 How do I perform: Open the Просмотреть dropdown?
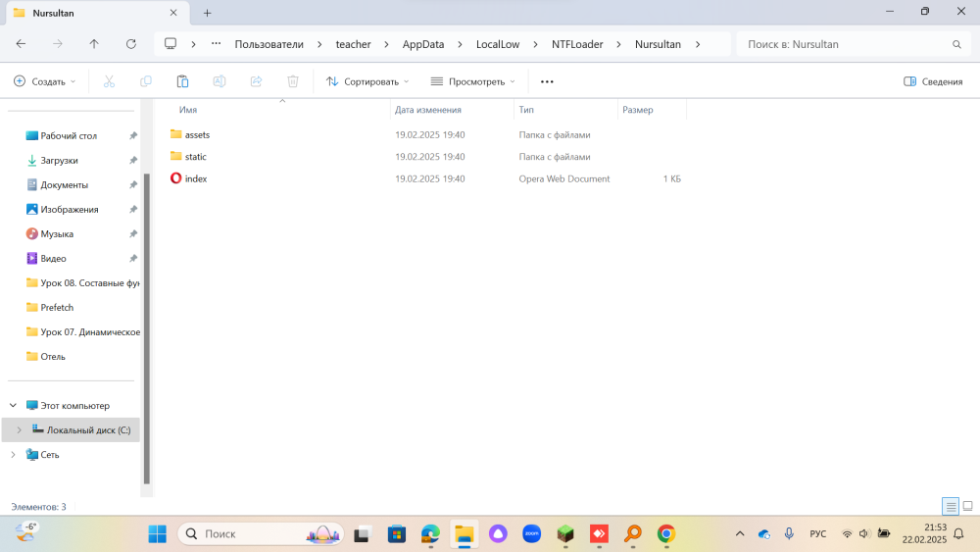(473, 82)
